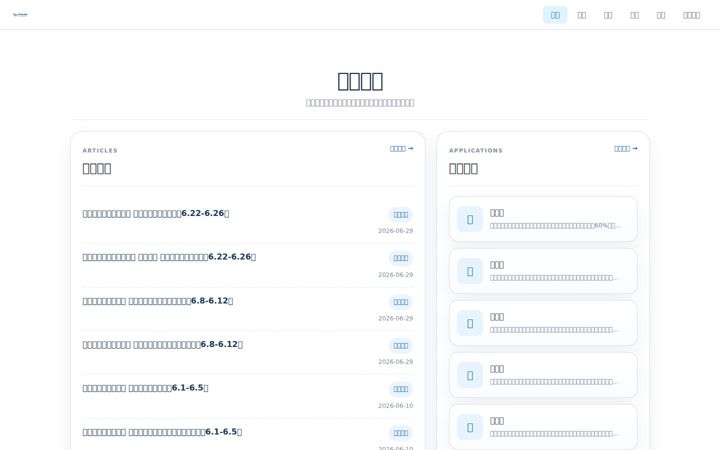Click the tag badge on second 6.22-6.26 article
720x450 pixels.
coord(400,259)
